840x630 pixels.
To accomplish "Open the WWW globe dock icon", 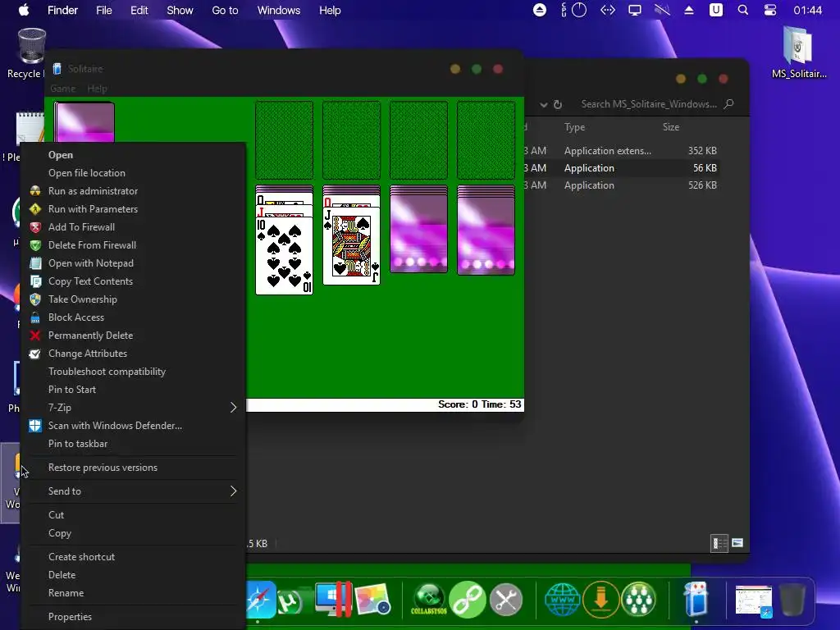I will click(562, 600).
